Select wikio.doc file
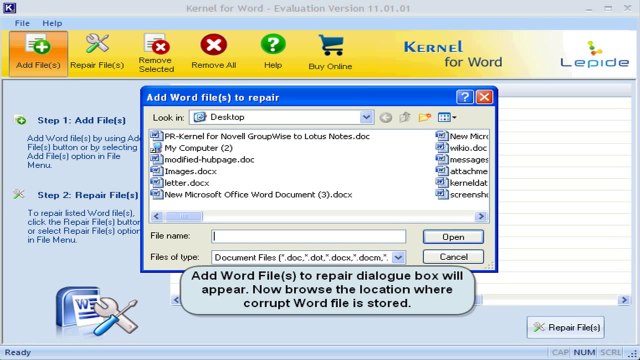 [x=462, y=148]
